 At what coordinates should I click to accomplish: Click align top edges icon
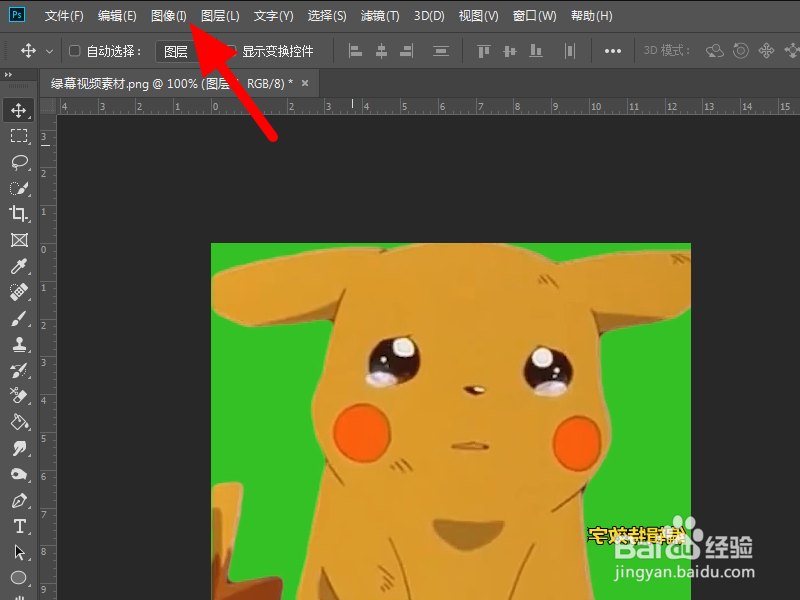pyautogui.click(x=484, y=51)
